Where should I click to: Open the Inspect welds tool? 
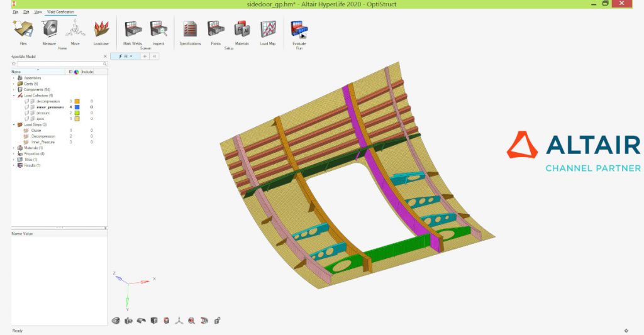point(158,30)
